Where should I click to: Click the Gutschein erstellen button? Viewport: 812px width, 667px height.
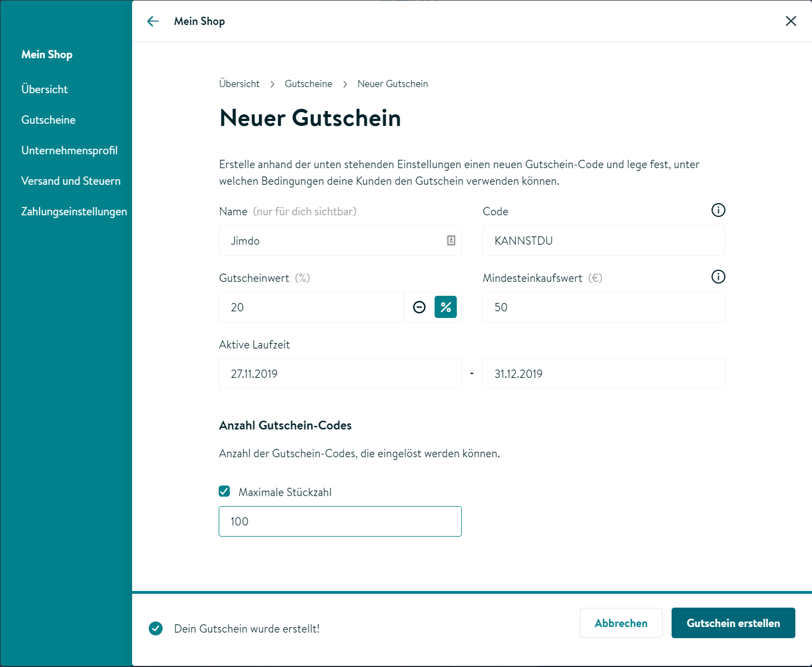coord(733,623)
